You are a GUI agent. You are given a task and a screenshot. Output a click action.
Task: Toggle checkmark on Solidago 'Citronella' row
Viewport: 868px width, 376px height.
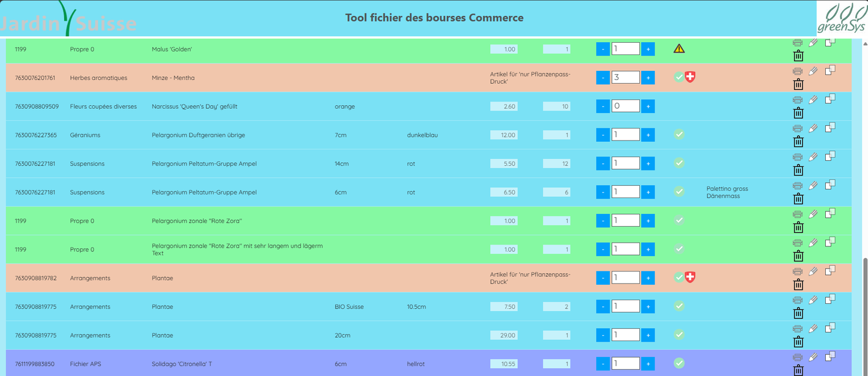point(679,363)
